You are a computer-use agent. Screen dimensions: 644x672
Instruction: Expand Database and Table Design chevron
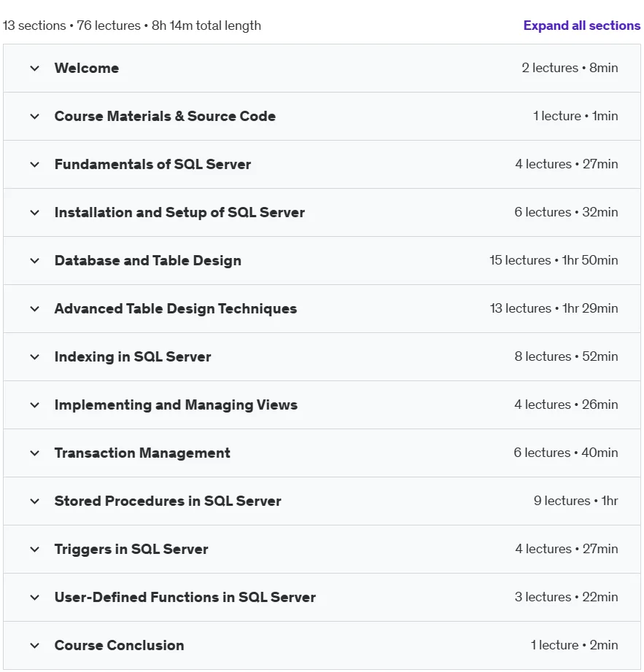tap(35, 261)
